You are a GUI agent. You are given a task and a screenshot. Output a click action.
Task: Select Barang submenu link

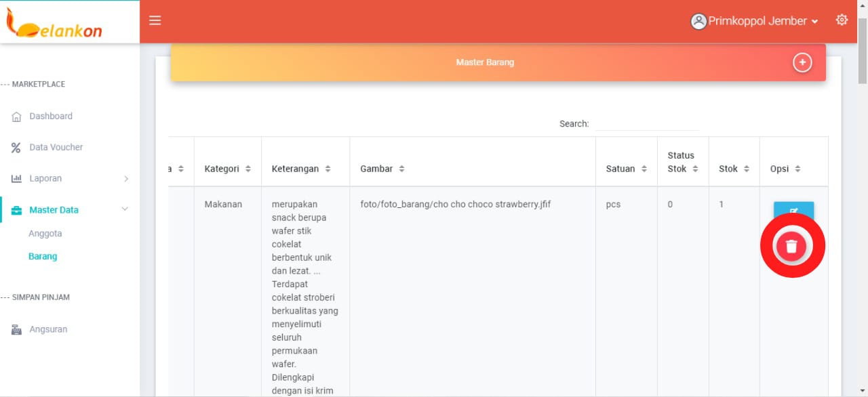[x=43, y=257]
